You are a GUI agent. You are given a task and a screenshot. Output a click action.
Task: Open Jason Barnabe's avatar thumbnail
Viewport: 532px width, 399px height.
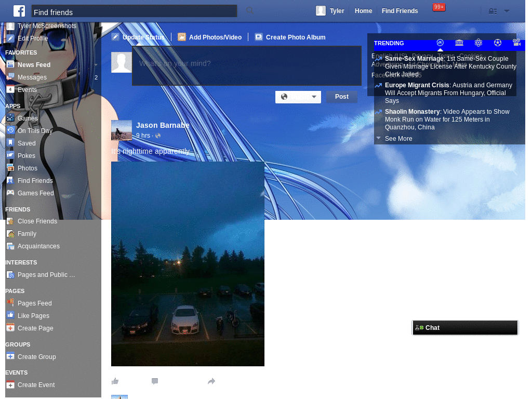tap(122, 130)
